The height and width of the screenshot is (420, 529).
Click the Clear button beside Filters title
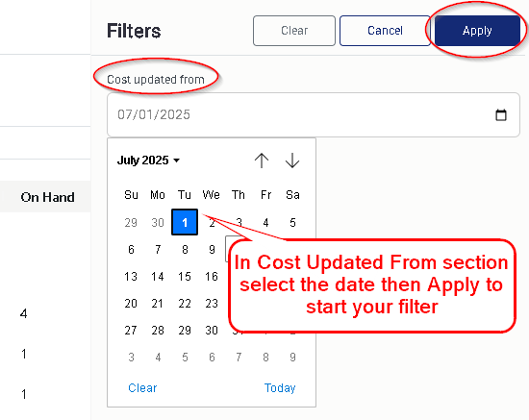coord(294,31)
